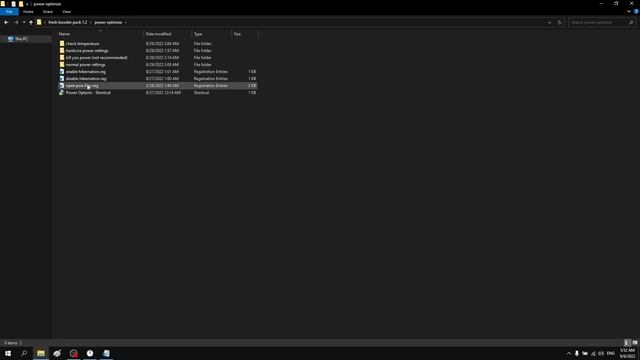
Task: Click File Explorer on the taskbar
Action: (41, 353)
